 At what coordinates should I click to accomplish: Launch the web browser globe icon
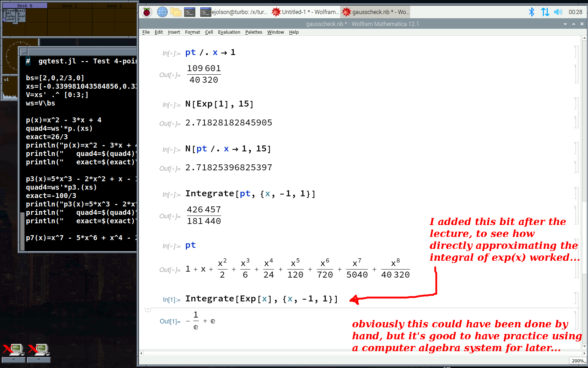[162, 12]
